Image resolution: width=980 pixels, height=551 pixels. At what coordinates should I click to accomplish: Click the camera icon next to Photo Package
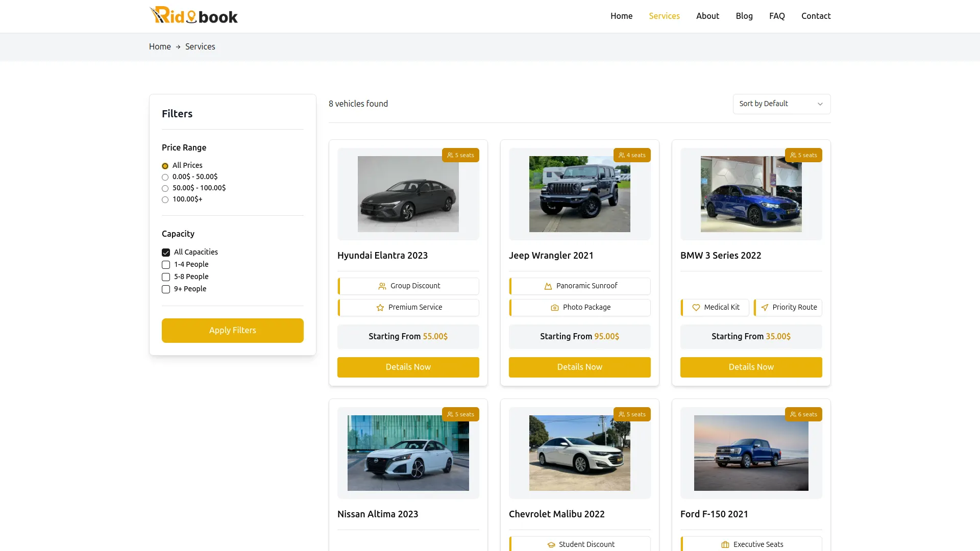click(554, 308)
